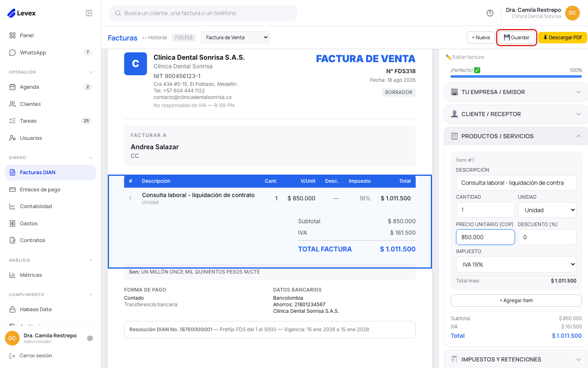Click the Agenda calendar icon

tap(12, 87)
